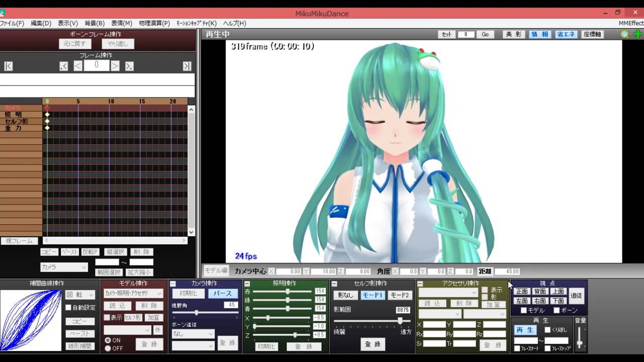Screen dimensions: 644x362
Task: Select the 照明 keyframe diamond at frame 0
Action: (x=47, y=115)
